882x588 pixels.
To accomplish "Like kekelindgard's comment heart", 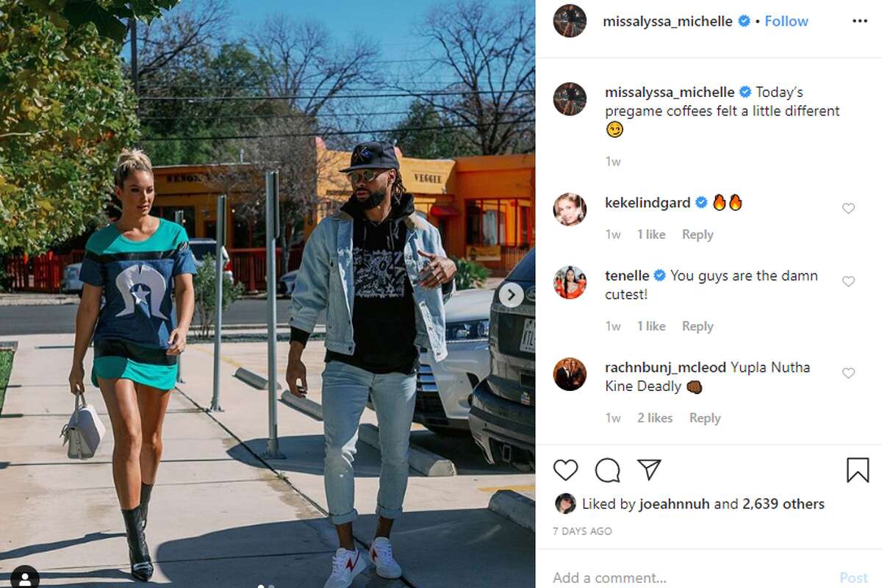I will click(848, 208).
